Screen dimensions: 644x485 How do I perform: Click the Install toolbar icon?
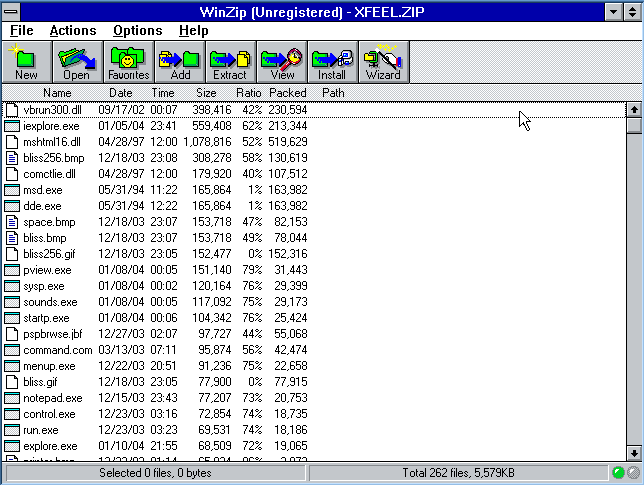click(332, 62)
